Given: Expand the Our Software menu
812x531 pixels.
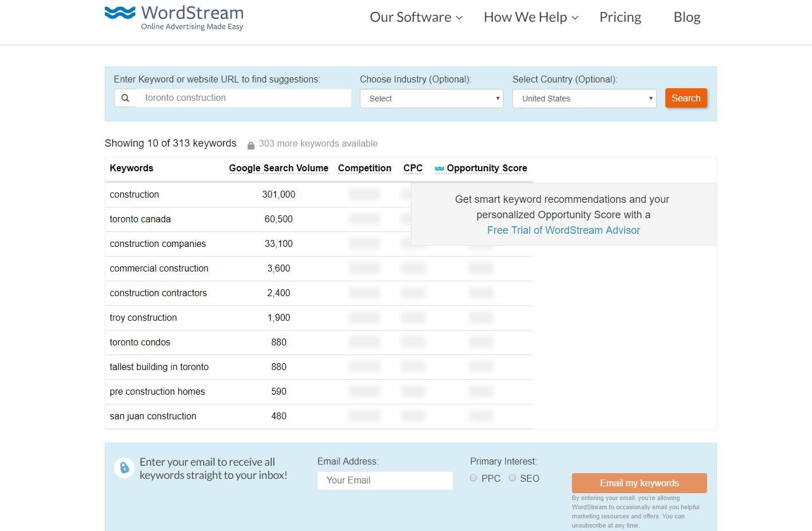Looking at the screenshot, I should point(416,17).
